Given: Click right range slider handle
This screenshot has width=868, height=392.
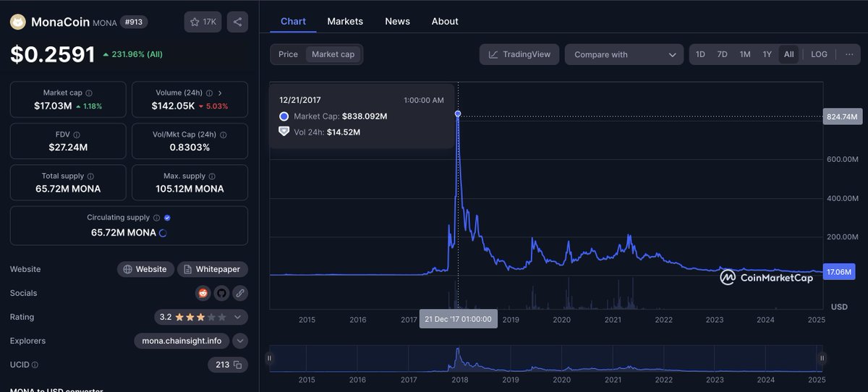Looking at the screenshot, I should [822, 358].
